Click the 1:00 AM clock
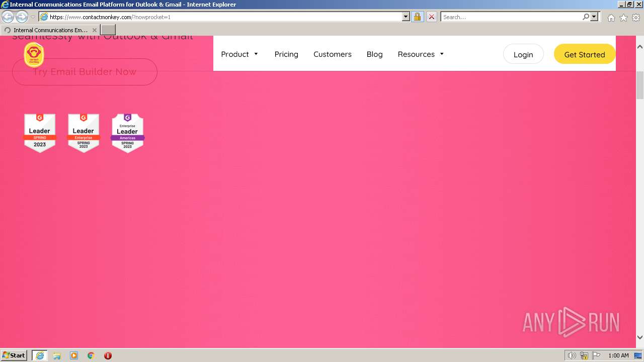 pos(618,355)
